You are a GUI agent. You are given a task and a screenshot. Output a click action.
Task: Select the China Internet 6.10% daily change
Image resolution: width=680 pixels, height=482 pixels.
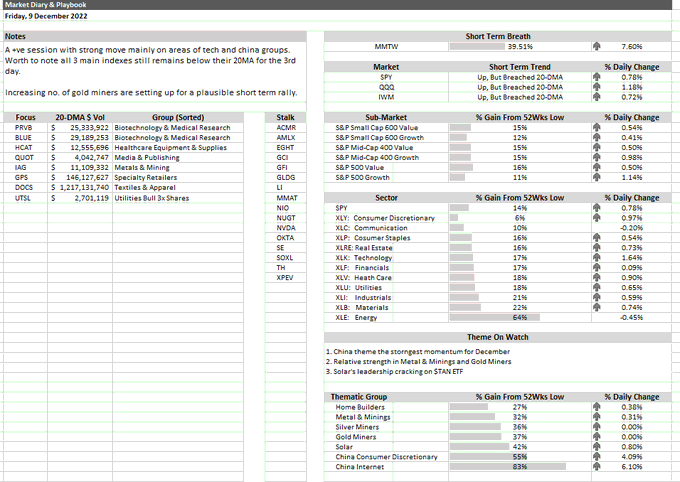click(631, 467)
